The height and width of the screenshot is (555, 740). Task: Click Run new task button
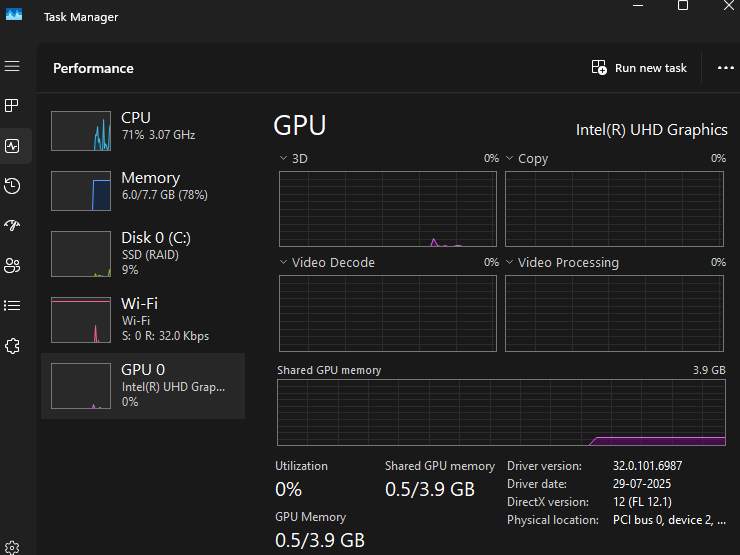[640, 68]
